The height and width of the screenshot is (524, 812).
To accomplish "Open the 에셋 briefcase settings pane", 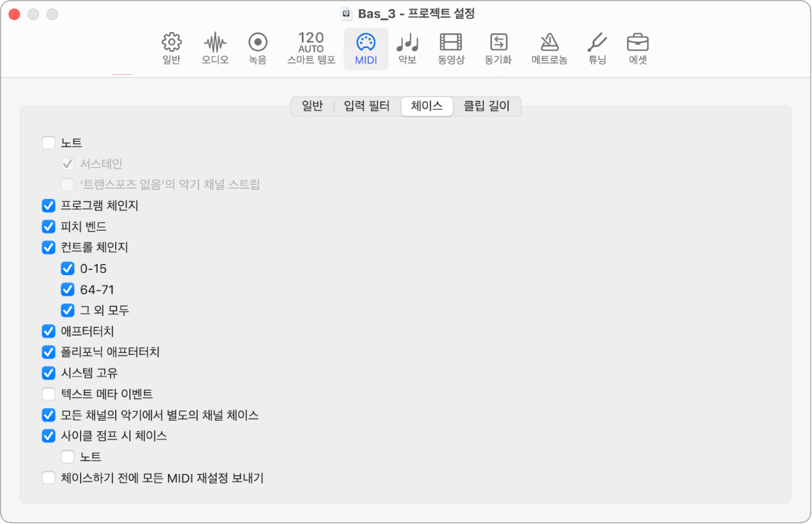I will click(638, 49).
